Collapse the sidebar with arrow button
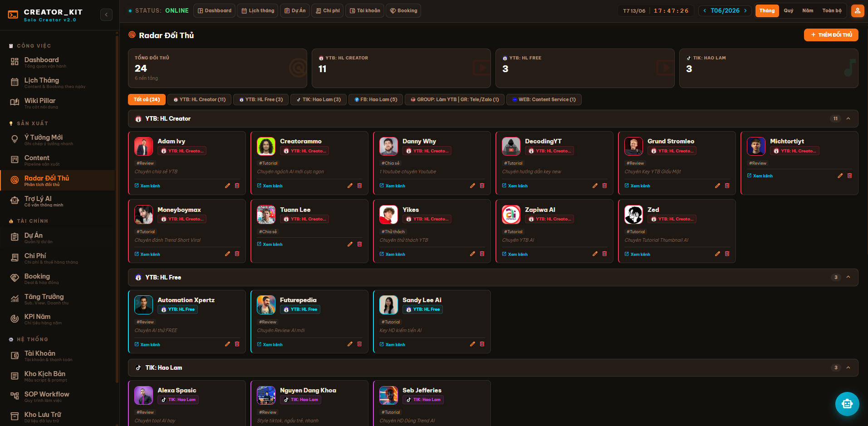868x426 pixels. [x=106, y=15]
